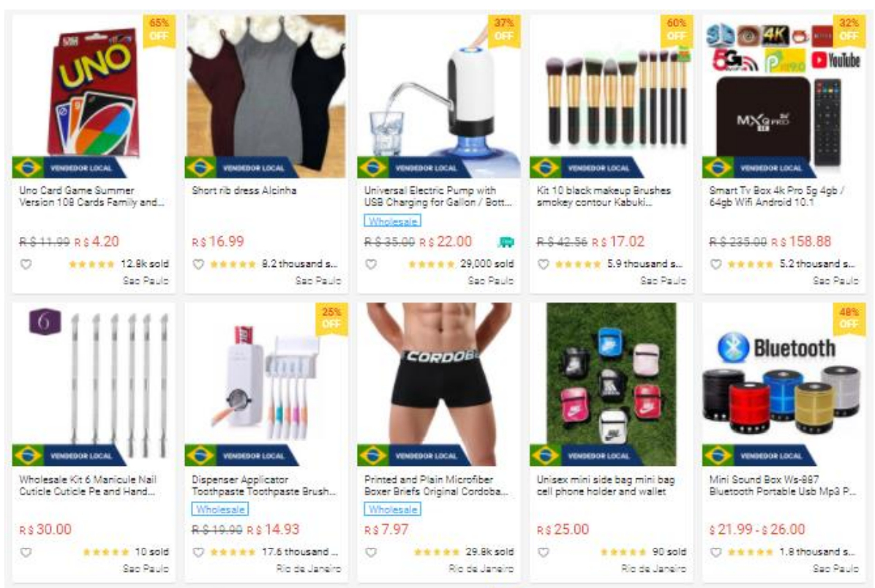View the Bluetooth speakers product image

(x=784, y=385)
